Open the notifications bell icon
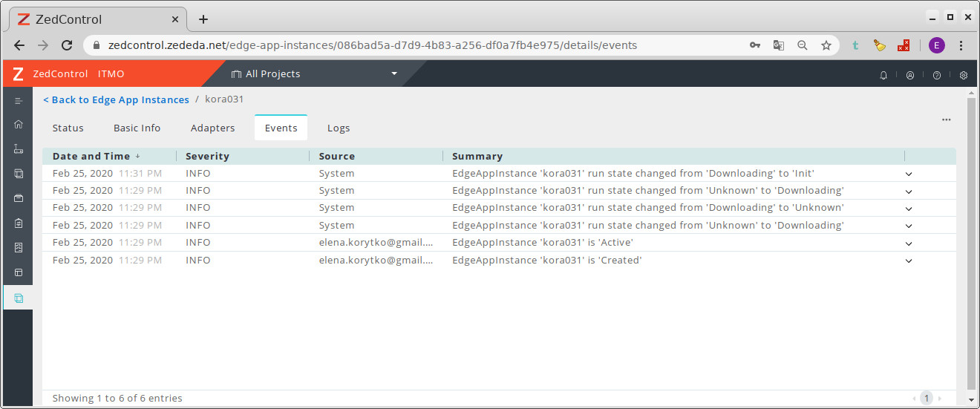 point(883,75)
